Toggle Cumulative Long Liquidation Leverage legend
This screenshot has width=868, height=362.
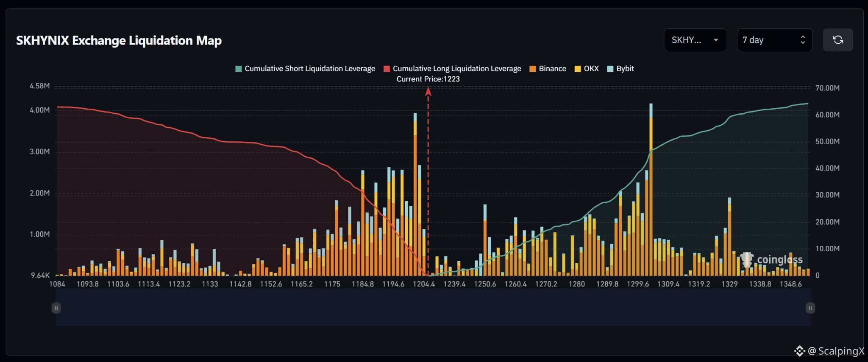(x=452, y=69)
